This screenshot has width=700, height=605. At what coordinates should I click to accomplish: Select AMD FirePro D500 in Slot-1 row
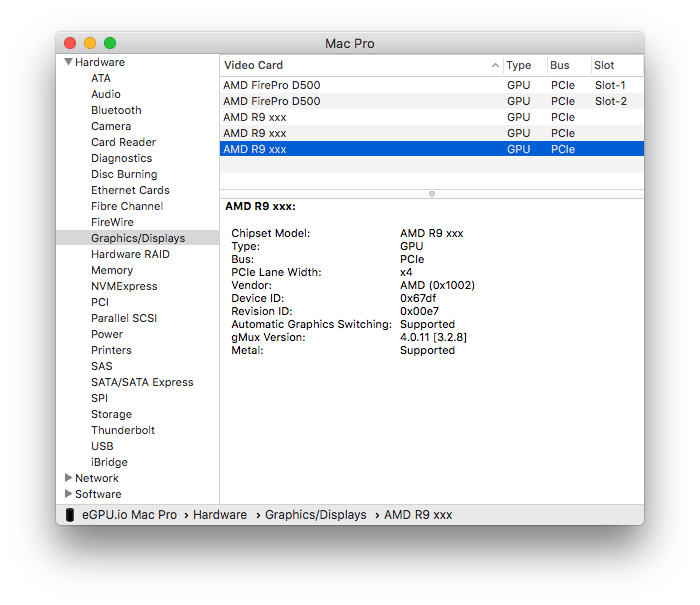(x=431, y=85)
